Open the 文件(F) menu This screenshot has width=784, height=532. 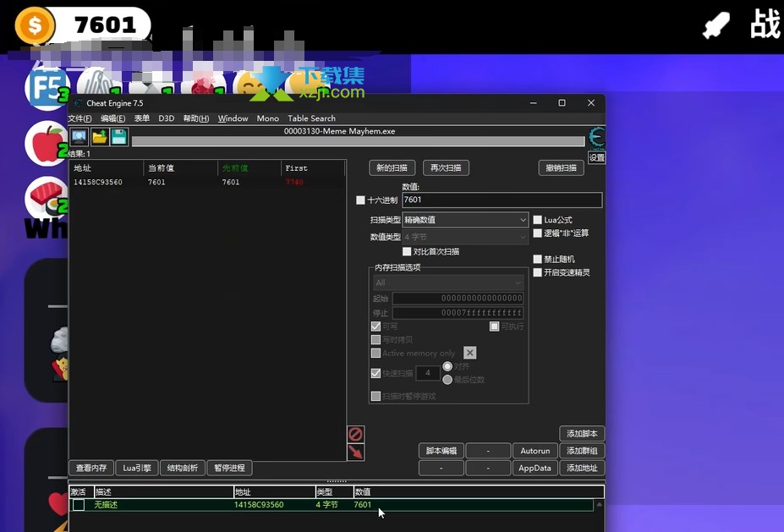(x=80, y=118)
